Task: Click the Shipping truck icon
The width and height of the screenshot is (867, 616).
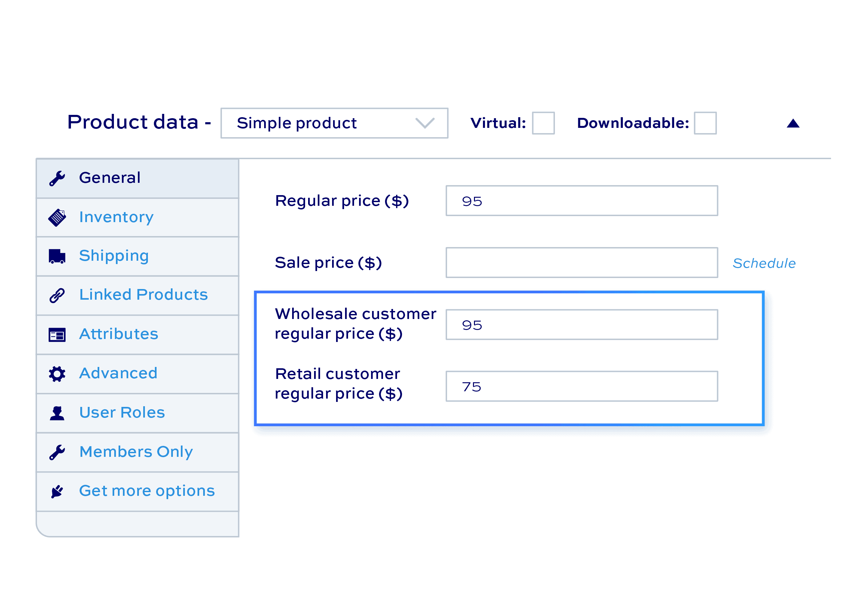Action: (57, 256)
